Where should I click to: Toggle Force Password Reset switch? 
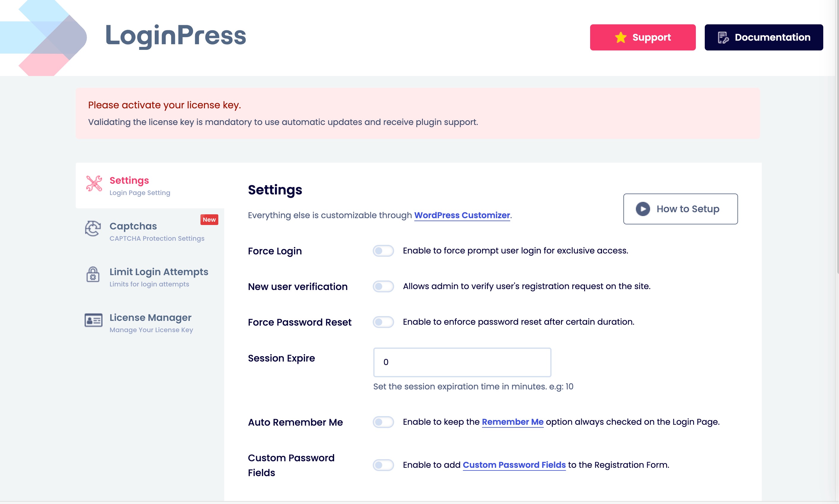(x=383, y=322)
